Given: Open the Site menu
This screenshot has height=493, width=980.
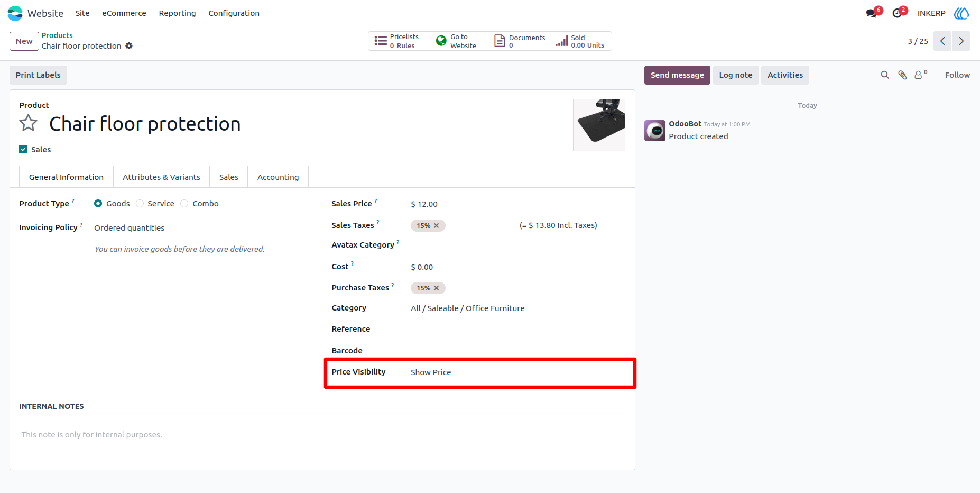Looking at the screenshot, I should pyautogui.click(x=82, y=13).
